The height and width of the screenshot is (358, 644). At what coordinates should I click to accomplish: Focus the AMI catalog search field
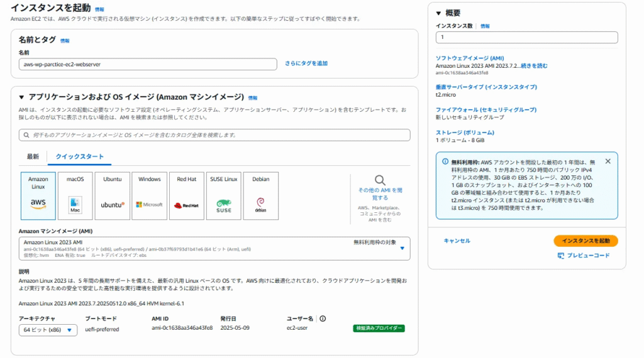coord(214,135)
